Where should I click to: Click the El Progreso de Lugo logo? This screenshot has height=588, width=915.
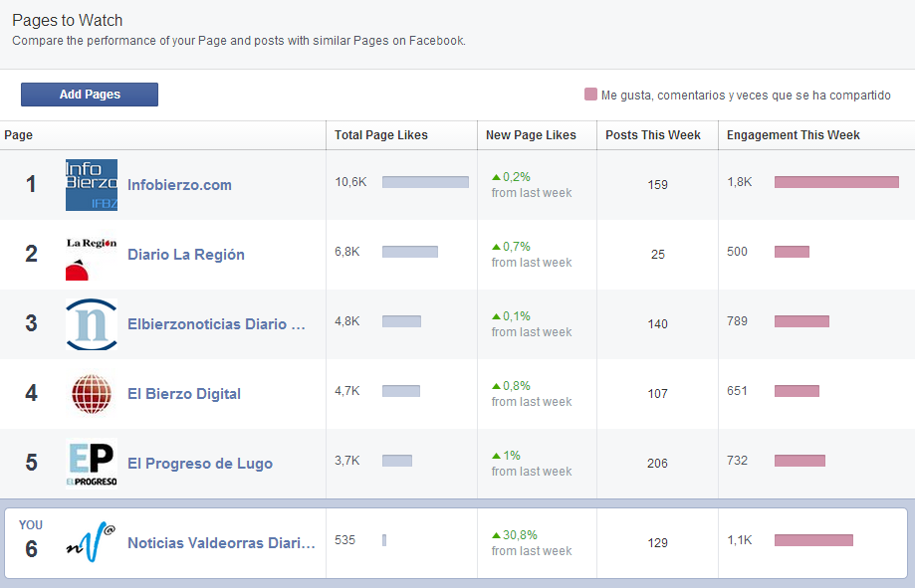pyautogui.click(x=91, y=464)
